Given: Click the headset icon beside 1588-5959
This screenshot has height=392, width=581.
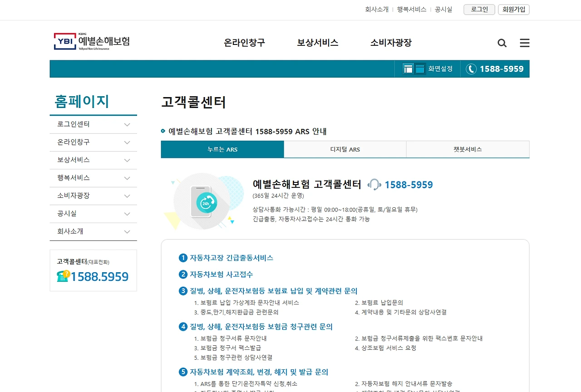Looking at the screenshot, I should coord(374,185).
